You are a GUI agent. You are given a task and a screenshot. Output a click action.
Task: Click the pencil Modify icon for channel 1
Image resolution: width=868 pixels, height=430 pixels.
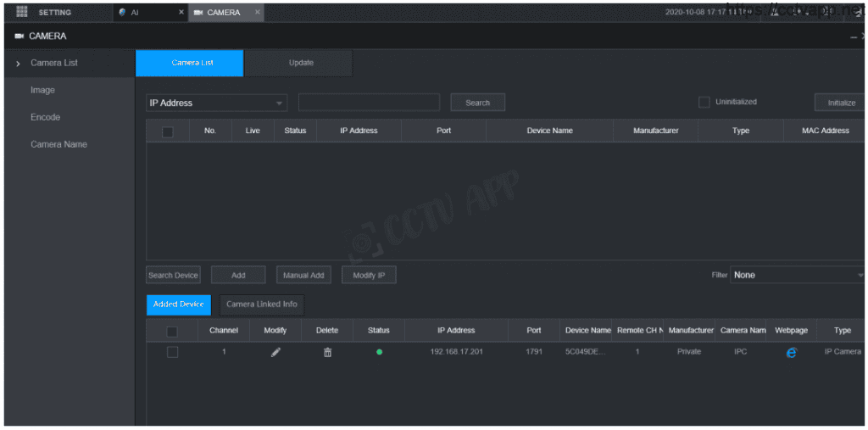(x=275, y=352)
